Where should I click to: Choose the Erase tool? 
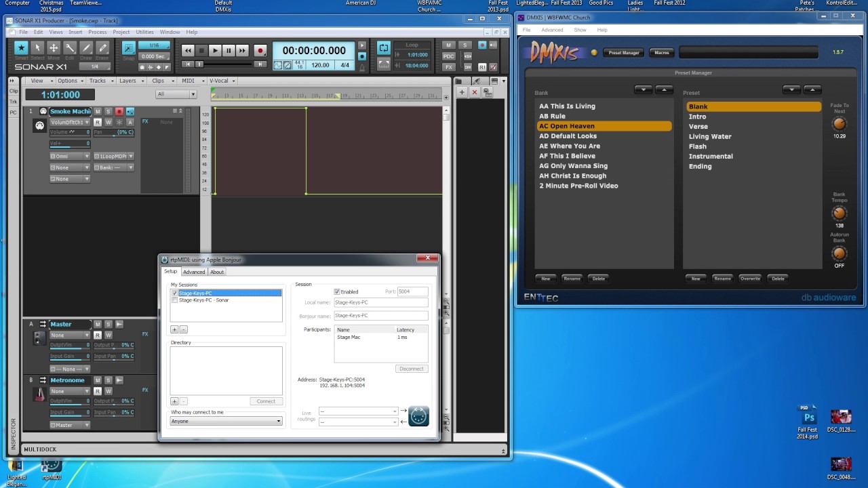[x=102, y=47]
